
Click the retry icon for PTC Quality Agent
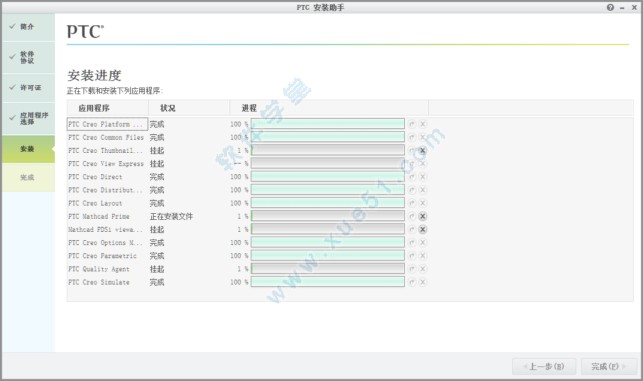click(x=412, y=269)
